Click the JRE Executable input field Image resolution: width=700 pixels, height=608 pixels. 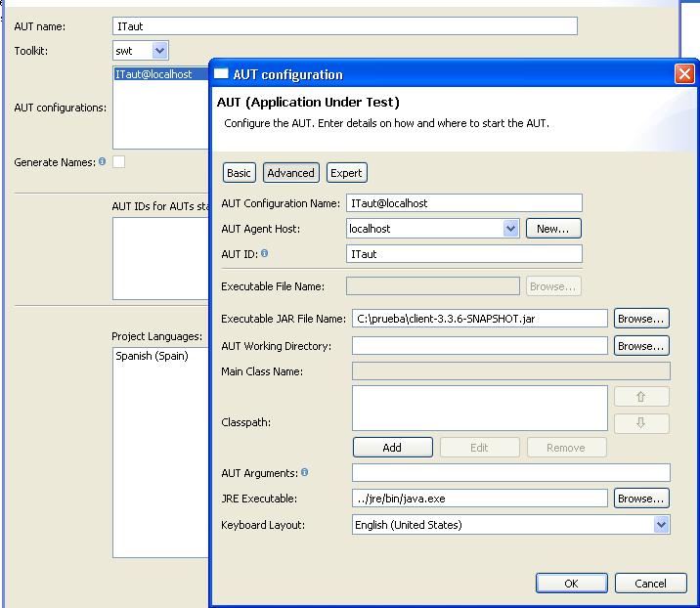click(x=480, y=499)
